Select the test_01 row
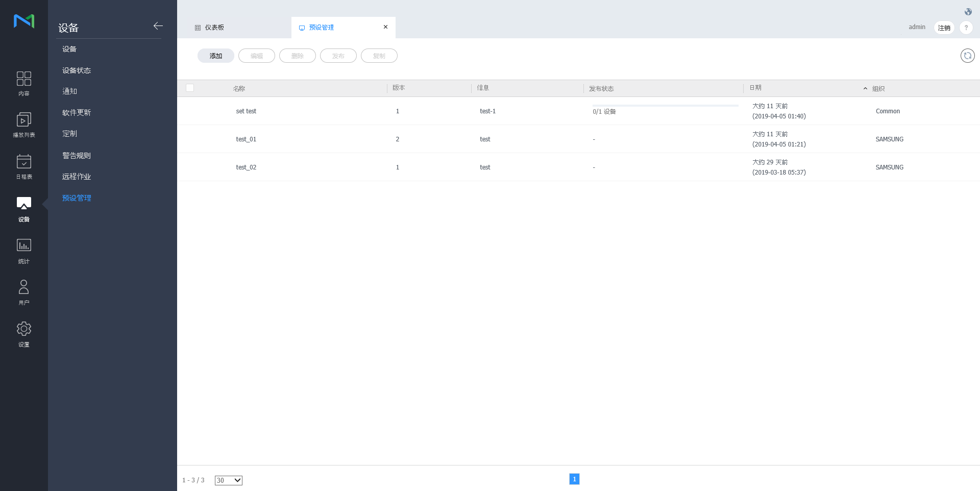 click(246, 139)
